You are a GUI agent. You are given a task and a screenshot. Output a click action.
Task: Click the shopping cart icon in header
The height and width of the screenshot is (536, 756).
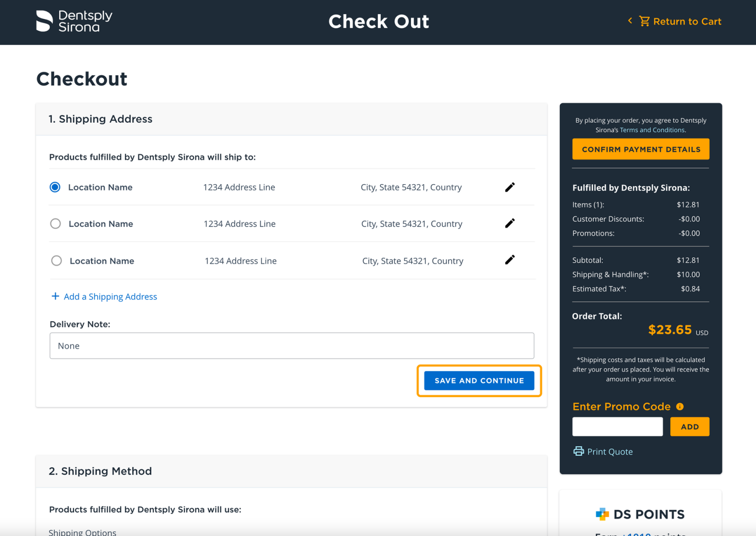point(644,21)
